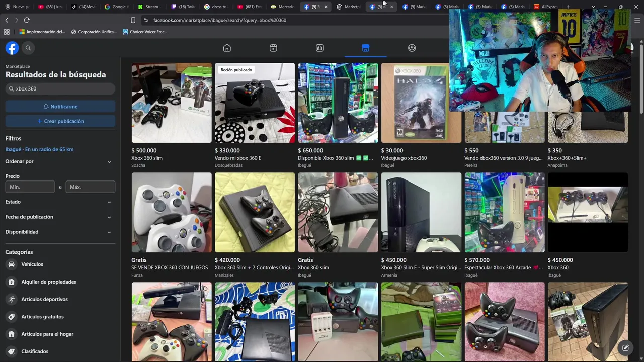Switch to the (16) Twitch tab

point(183,7)
